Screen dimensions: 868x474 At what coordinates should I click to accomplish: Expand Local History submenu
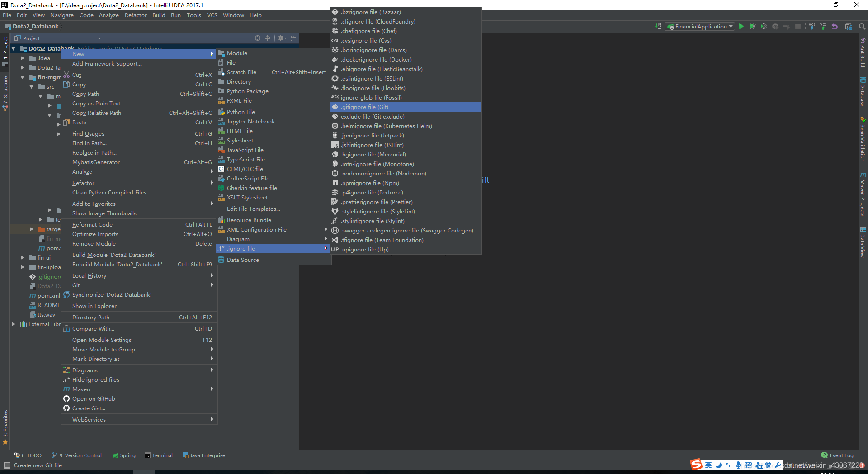139,276
